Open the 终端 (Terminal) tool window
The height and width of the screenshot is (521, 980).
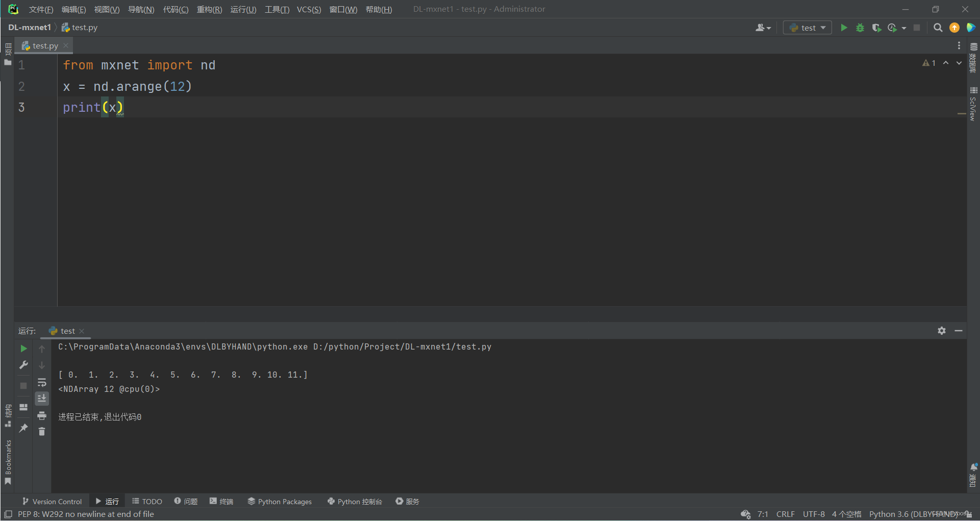pyautogui.click(x=221, y=502)
